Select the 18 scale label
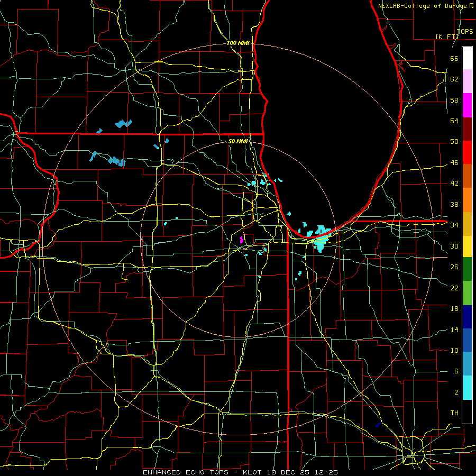This screenshot has width=476, height=476. [x=454, y=309]
